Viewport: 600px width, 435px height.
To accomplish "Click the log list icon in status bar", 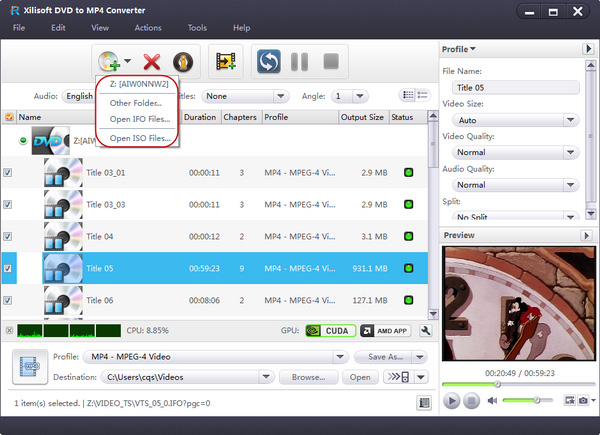I will click(x=424, y=402).
